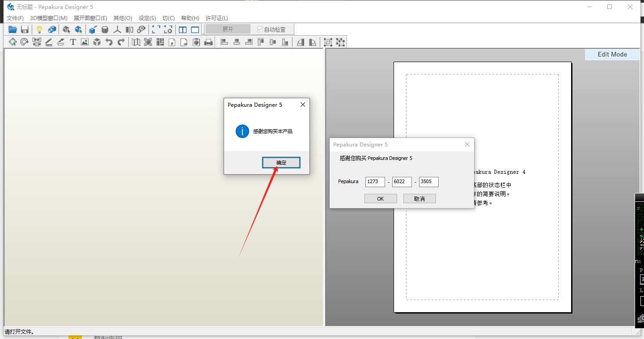Click the clipboard copy icon
The width and height of the screenshot is (644, 339).
click(196, 42)
